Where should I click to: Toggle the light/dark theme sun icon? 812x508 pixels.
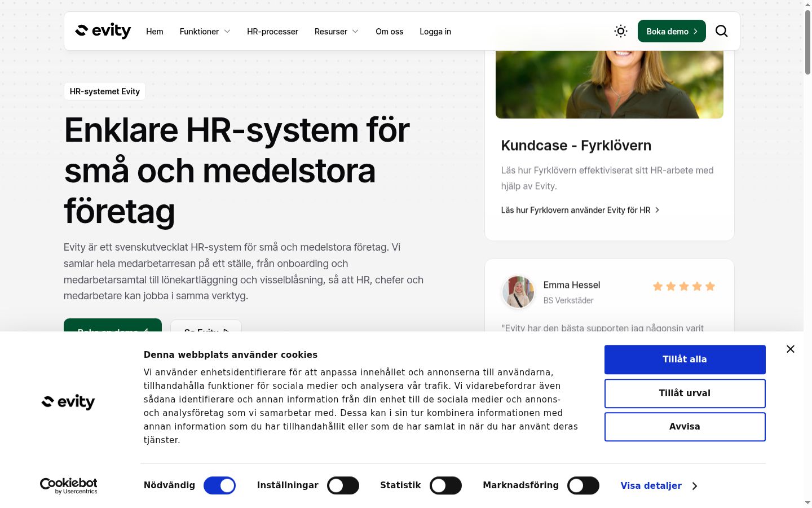(x=620, y=31)
